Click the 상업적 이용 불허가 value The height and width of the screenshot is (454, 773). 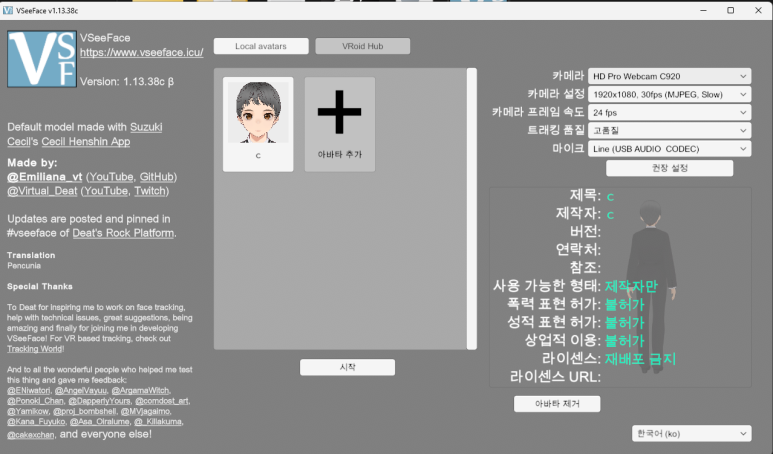click(x=625, y=341)
